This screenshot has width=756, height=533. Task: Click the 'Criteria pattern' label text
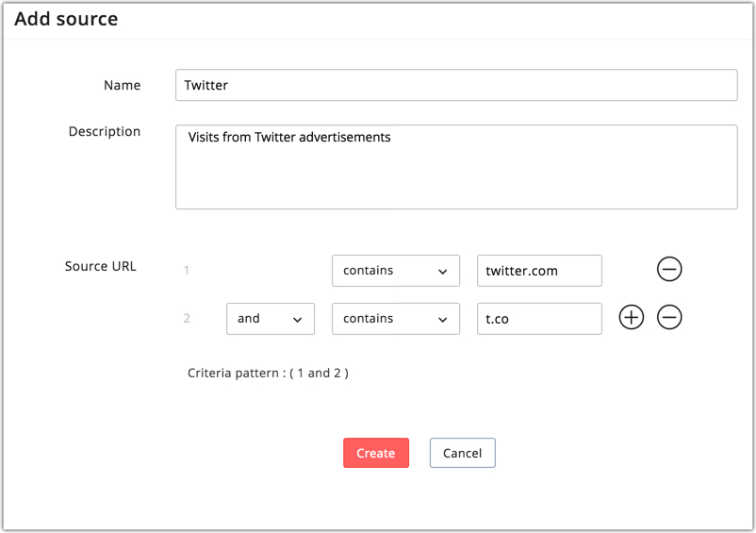pos(235,373)
